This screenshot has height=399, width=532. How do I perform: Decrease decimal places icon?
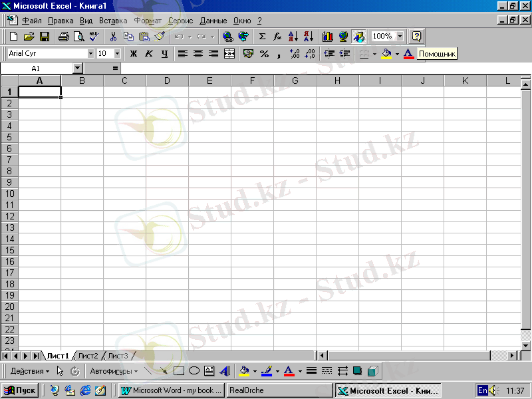[310, 54]
